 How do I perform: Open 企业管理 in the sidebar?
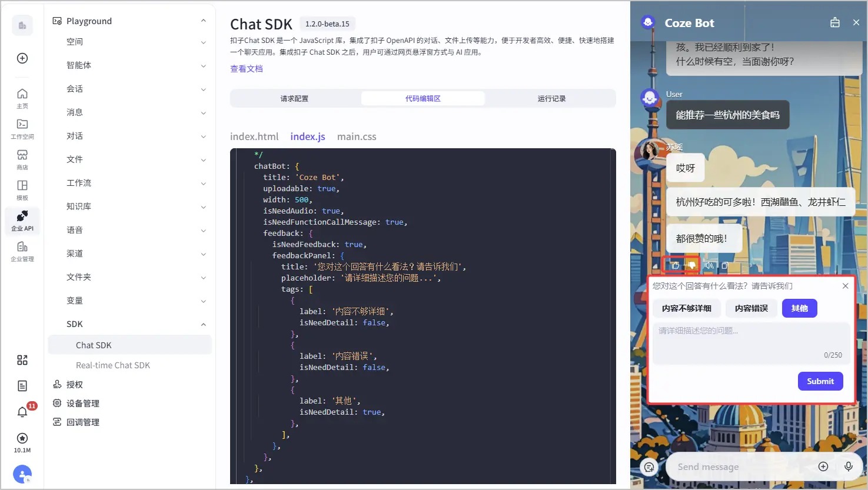tap(22, 251)
